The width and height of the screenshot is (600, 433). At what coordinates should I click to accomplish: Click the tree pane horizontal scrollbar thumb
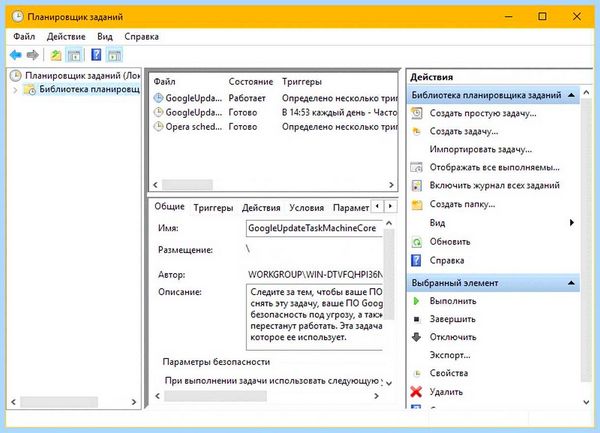59,402
